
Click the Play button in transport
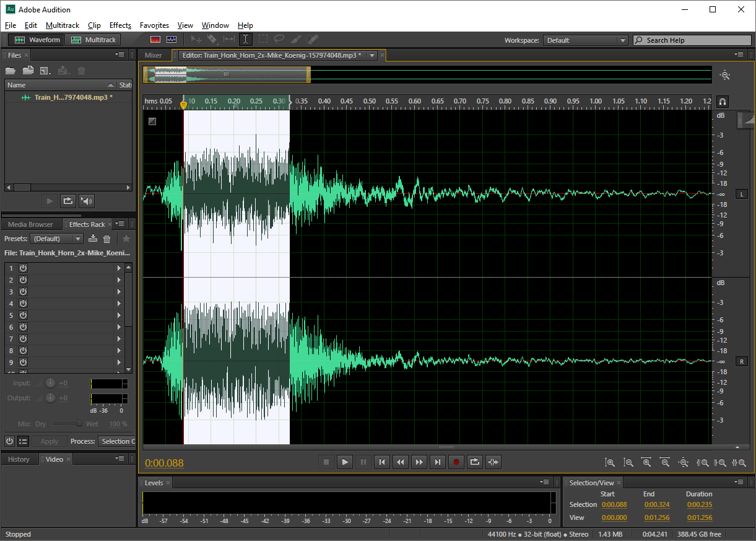coord(345,462)
